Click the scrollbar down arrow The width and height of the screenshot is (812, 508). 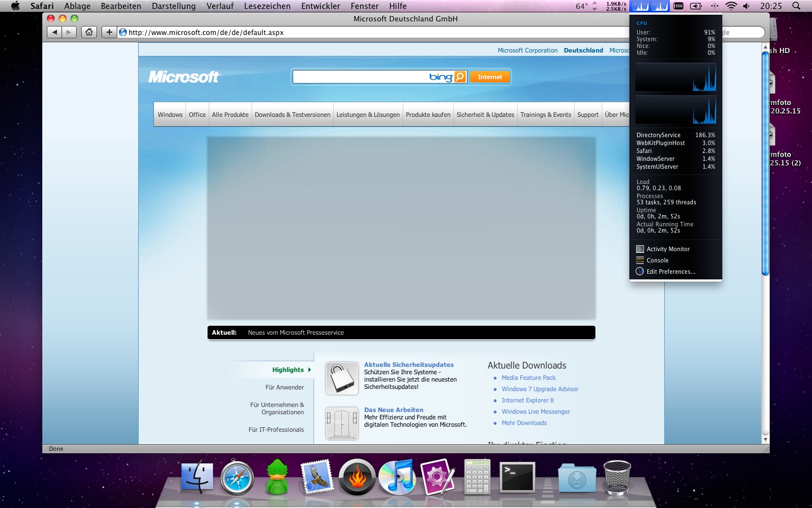click(765, 439)
